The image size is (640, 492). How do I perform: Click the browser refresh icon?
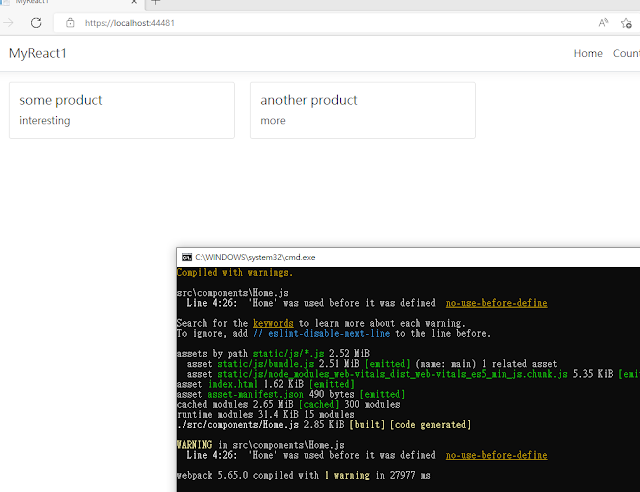coord(36,23)
